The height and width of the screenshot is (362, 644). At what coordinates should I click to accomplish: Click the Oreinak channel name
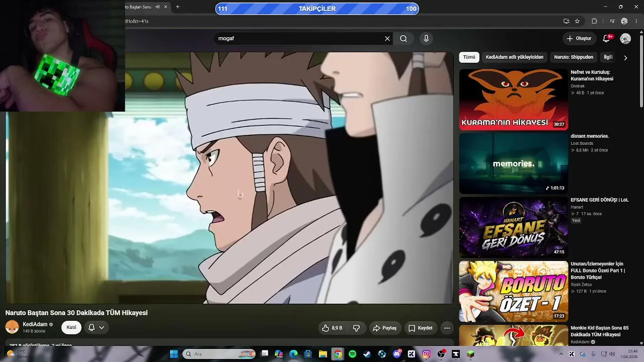click(578, 86)
